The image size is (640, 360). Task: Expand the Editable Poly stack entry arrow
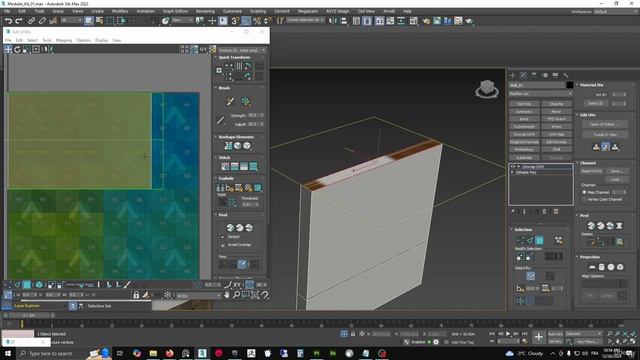click(513, 172)
